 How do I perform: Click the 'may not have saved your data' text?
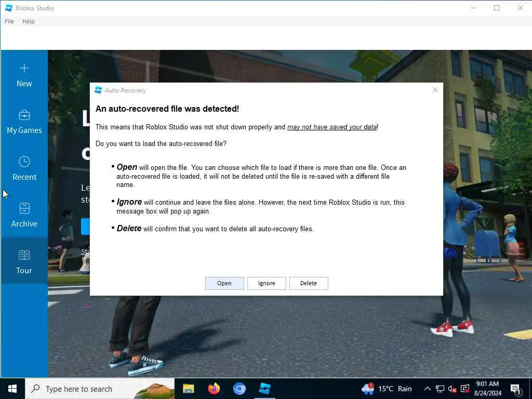(332, 127)
